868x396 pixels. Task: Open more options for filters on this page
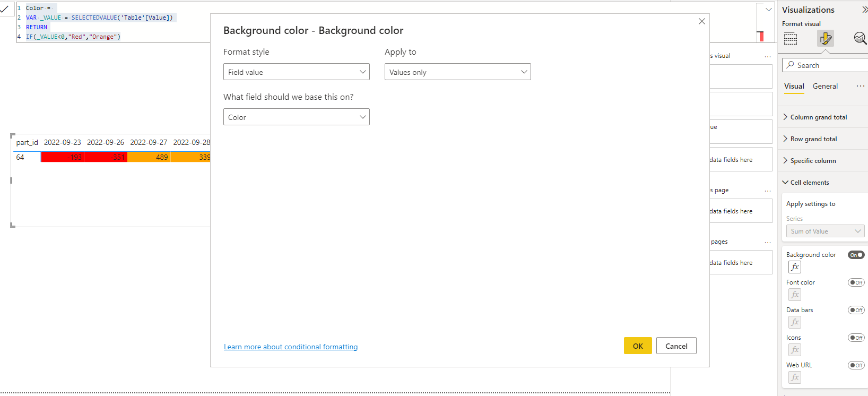tap(768, 191)
